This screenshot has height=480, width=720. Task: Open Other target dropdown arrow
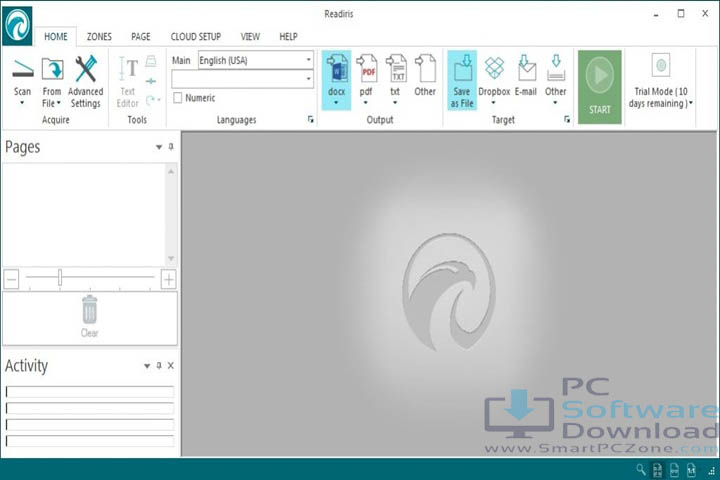[x=555, y=102]
